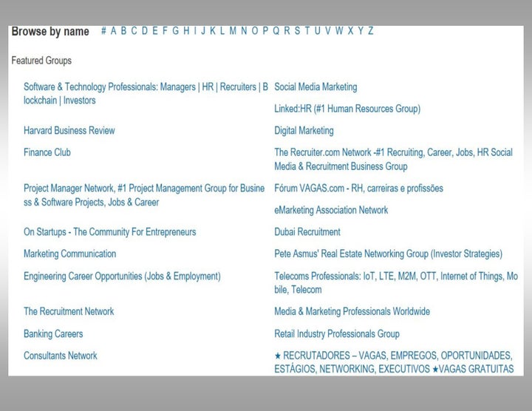Viewport: 532px width, 411px height.
Task: Browse groups starting with letter I
Action: pos(195,31)
